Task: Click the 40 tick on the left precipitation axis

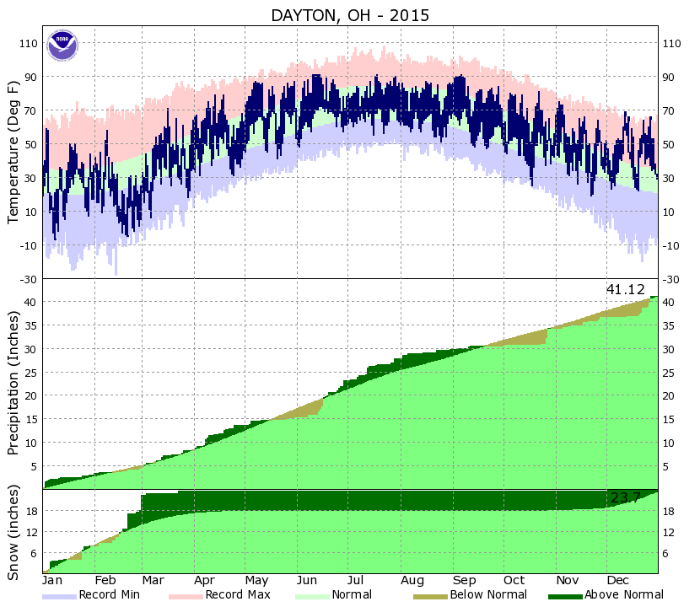Action: click(x=30, y=302)
